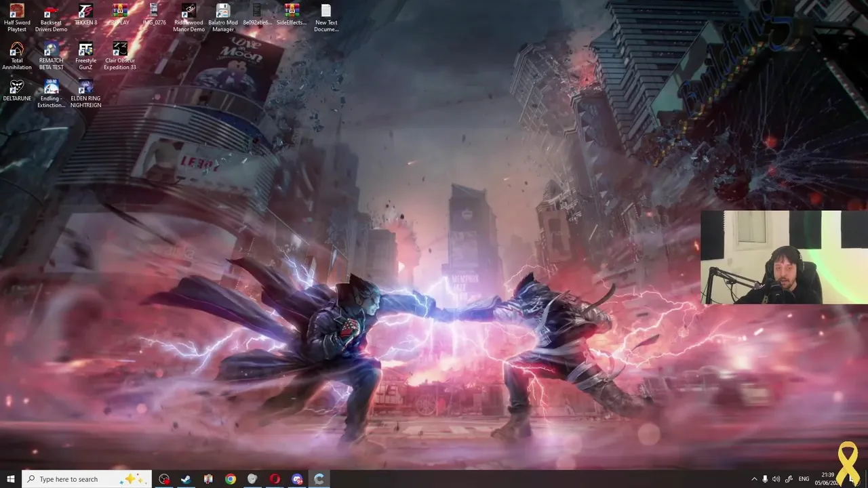
Task: Open the recording app with red dot on taskbar
Action: coord(164,479)
